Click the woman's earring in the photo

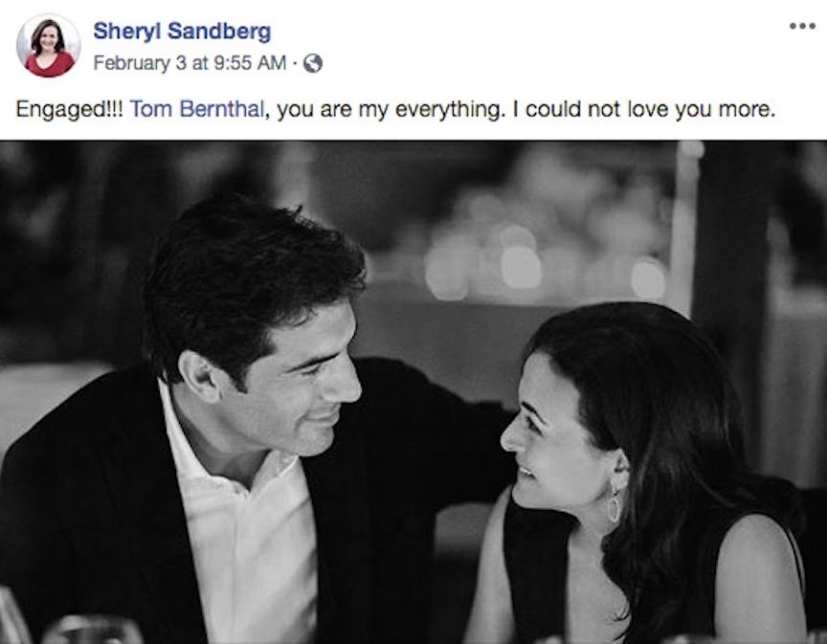pyautogui.click(x=614, y=503)
